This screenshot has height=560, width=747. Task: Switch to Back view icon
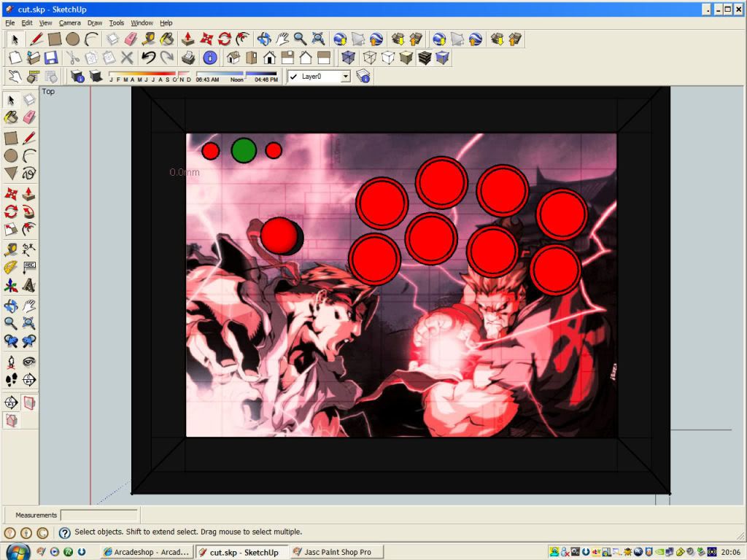[x=306, y=58]
